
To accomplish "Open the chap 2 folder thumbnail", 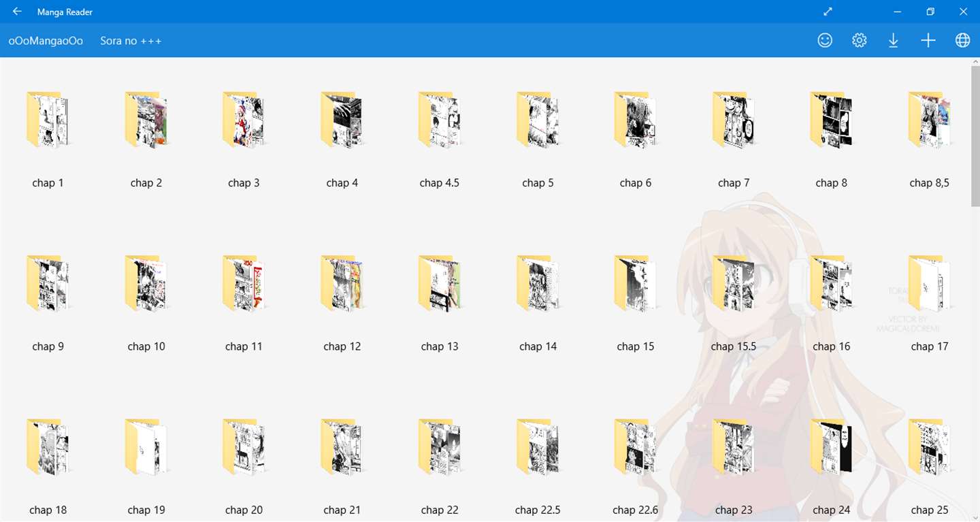I will click(146, 120).
